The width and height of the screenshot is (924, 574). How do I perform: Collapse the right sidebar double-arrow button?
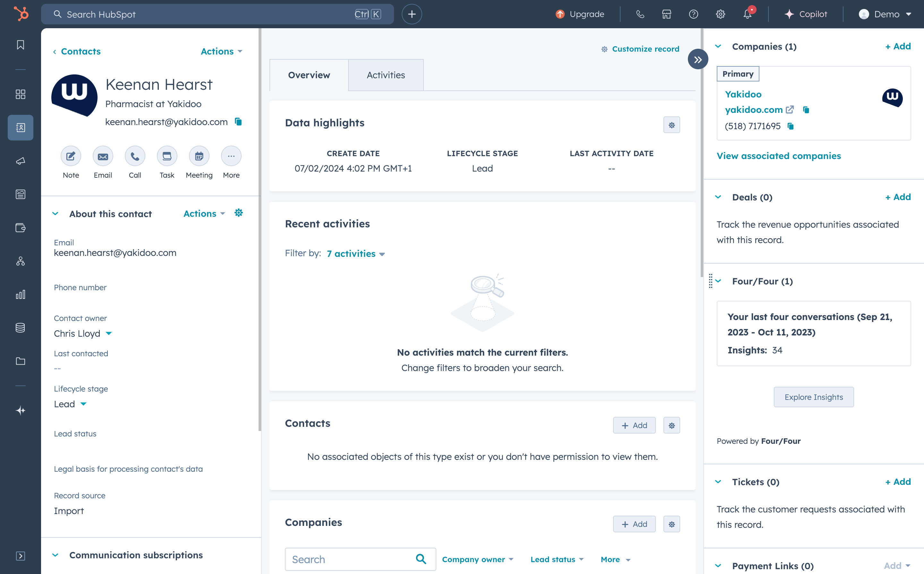point(698,60)
